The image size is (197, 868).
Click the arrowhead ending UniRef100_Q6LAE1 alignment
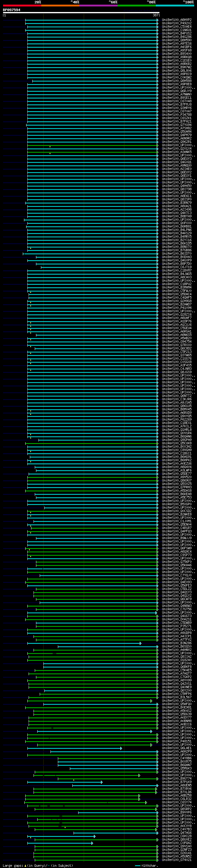121,749
